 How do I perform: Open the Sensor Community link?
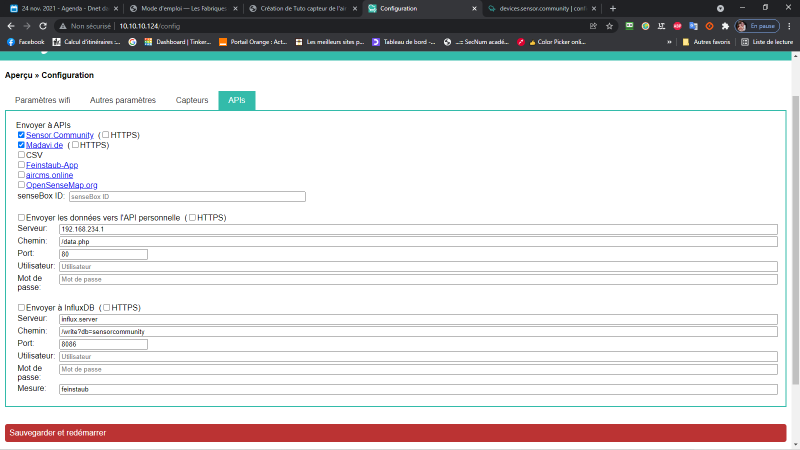pos(60,135)
